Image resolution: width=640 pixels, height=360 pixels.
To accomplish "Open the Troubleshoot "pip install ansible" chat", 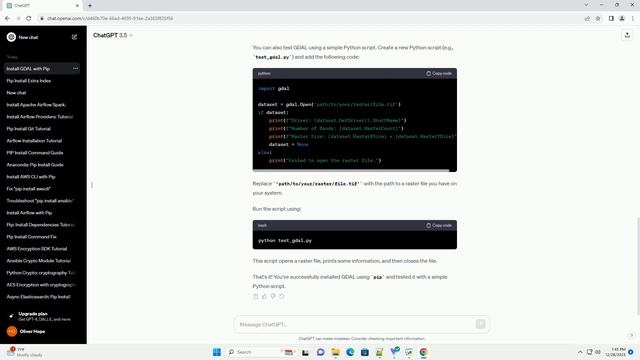I will (42, 201).
